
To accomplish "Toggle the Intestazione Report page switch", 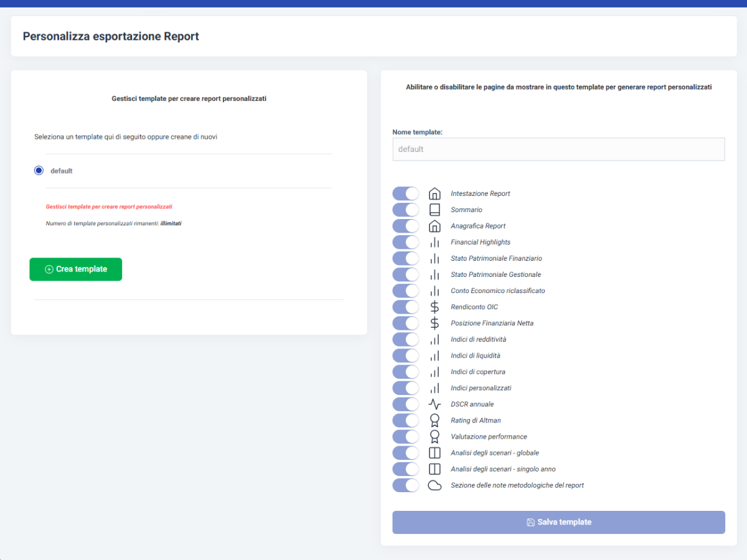I will click(406, 194).
